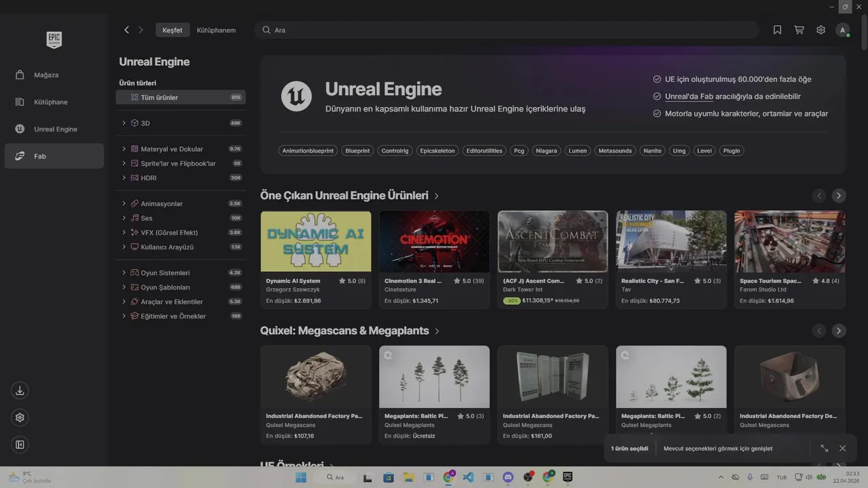Expand Kullanıcı Arayüzü category
Viewport: 868px width, 488px height.
coord(124,247)
